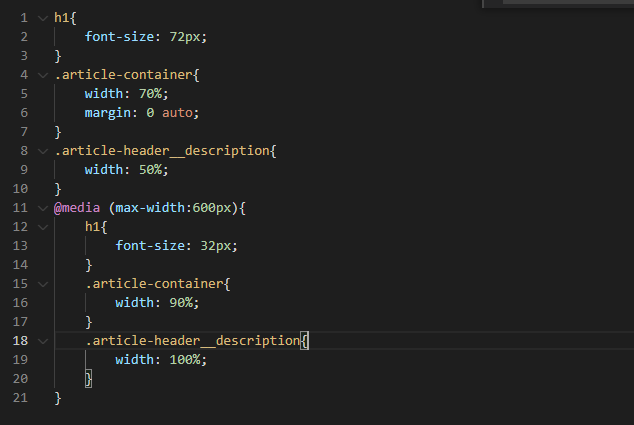Click highlighted closing brace on line 20
The width and height of the screenshot is (634, 425).
pyautogui.click(x=89, y=379)
